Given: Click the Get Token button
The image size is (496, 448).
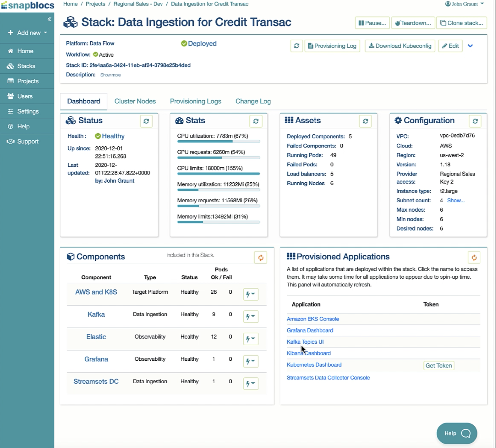Looking at the screenshot, I should [x=438, y=365].
